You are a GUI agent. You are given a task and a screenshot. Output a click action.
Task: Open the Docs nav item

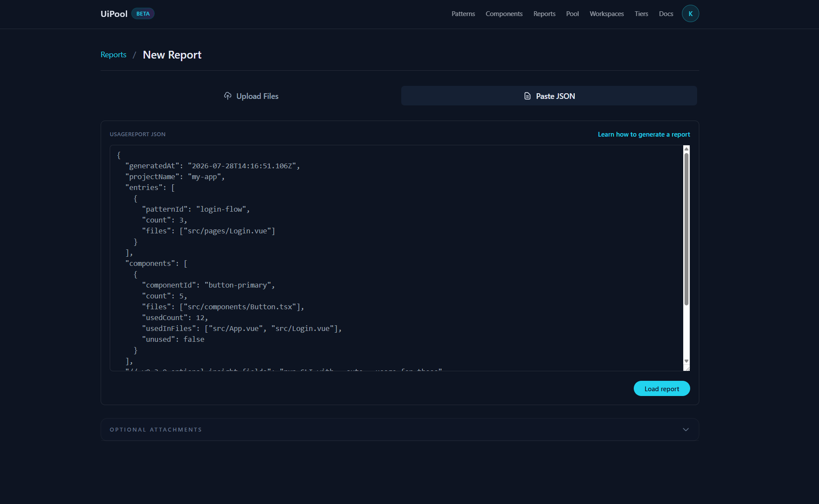(666, 14)
